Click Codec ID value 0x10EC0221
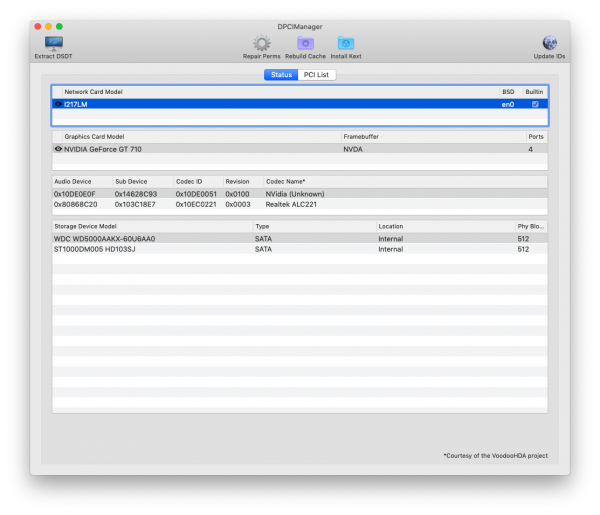Screen dimensions: 600x515 196,204
